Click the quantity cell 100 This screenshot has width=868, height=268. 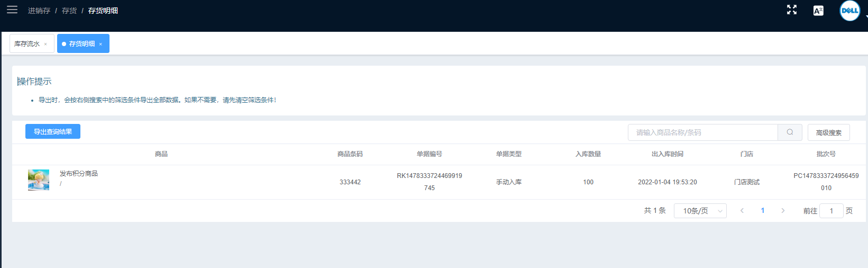point(588,182)
